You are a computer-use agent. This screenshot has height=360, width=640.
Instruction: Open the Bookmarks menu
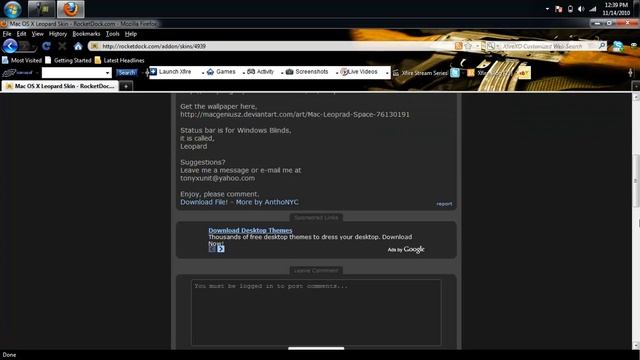click(x=86, y=34)
